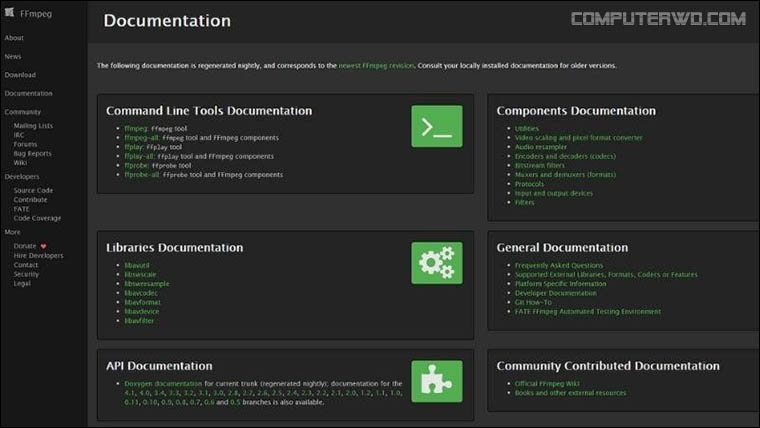Open Bug Reports in sidebar
760x428 pixels.
(32, 153)
